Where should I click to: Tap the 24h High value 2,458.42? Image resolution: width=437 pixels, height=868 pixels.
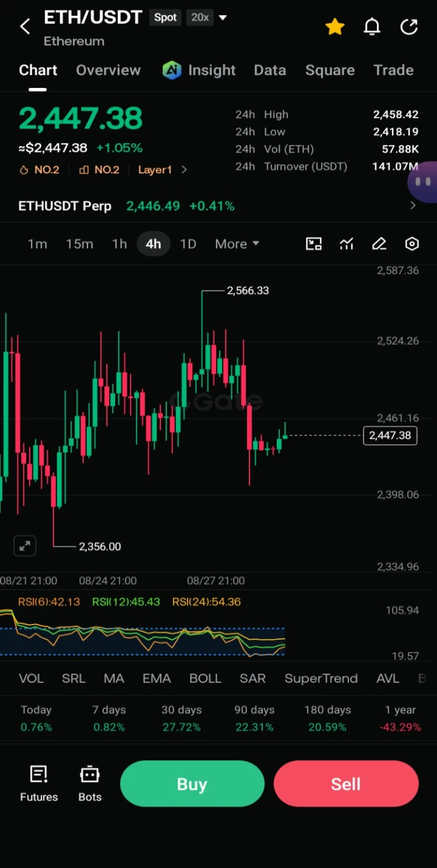396,115
